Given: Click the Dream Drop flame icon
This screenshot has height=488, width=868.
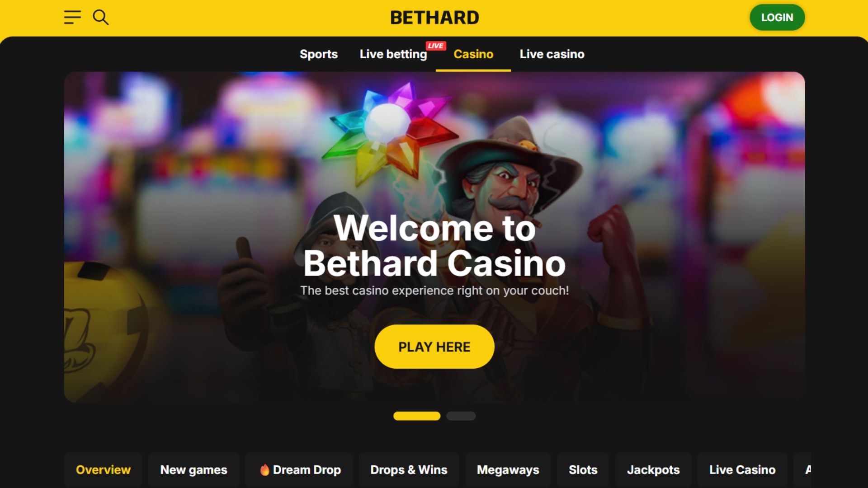Looking at the screenshot, I should (265, 470).
